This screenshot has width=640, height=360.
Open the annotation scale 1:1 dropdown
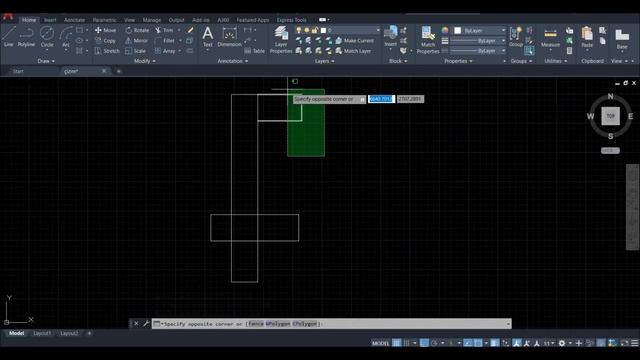[549, 343]
